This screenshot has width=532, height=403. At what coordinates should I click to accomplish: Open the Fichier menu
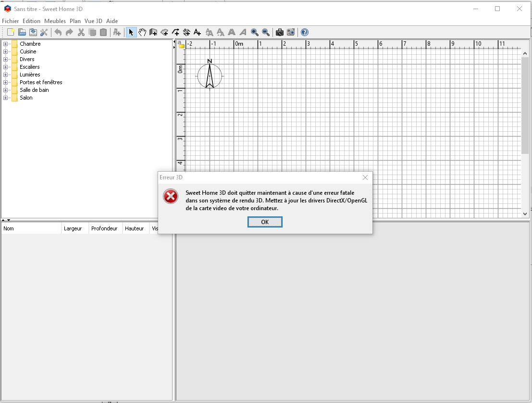[x=11, y=21]
